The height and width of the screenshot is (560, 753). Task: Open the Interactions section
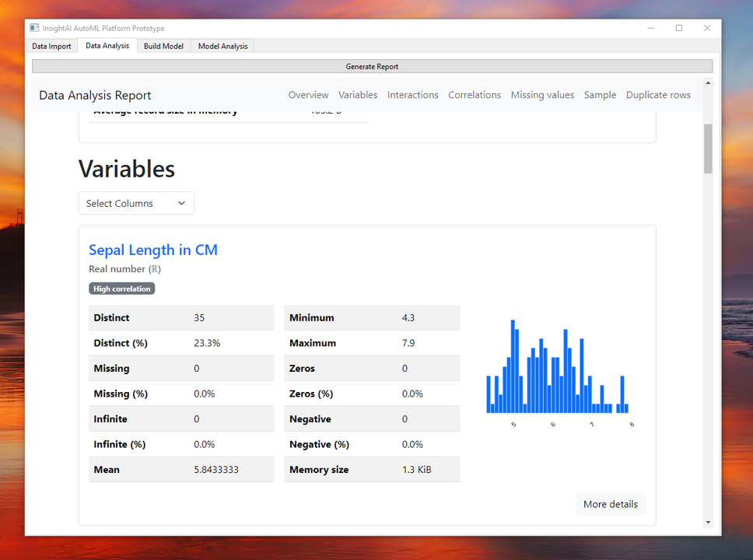(x=412, y=94)
